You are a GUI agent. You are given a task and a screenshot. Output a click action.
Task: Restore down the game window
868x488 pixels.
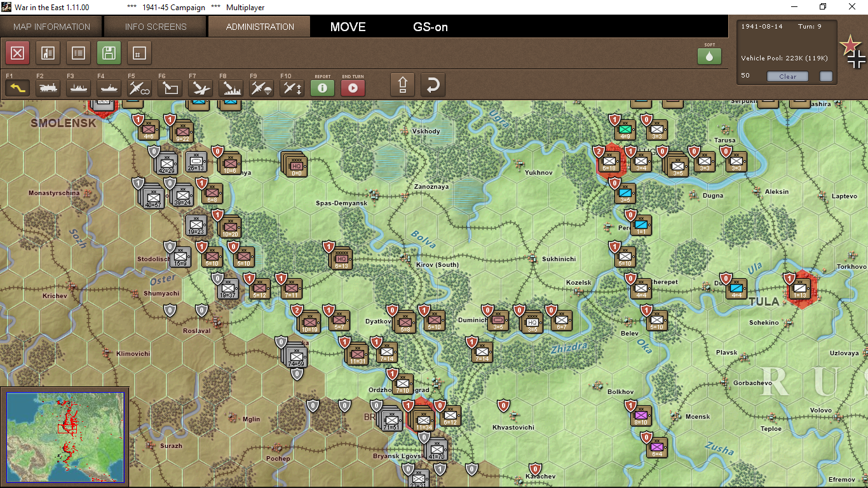pyautogui.click(x=823, y=7)
